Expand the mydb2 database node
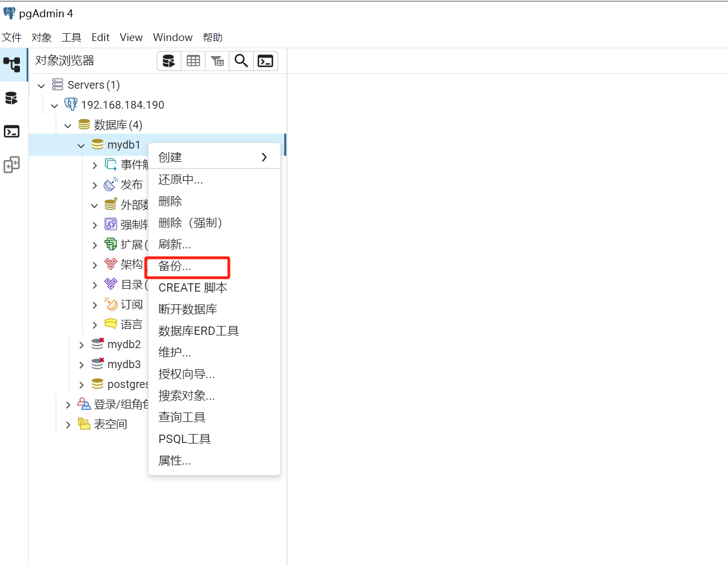728x566 pixels. pyautogui.click(x=81, y=345)
